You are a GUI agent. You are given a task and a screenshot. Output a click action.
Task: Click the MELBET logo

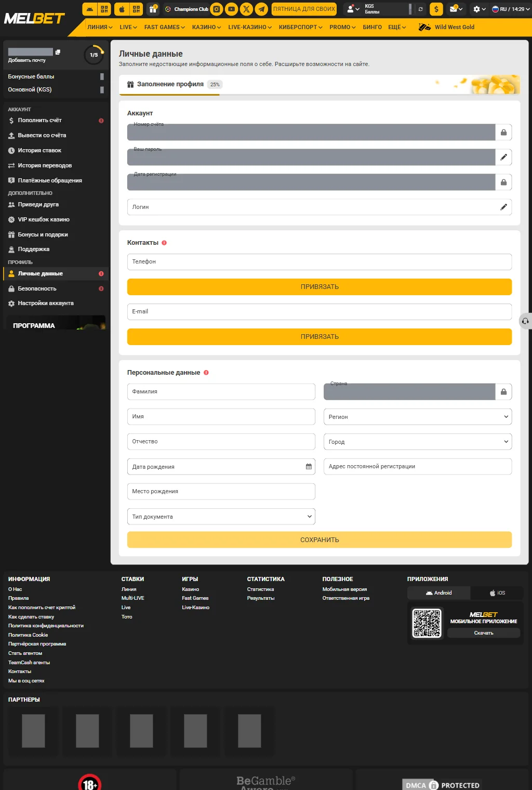point(34,19)
